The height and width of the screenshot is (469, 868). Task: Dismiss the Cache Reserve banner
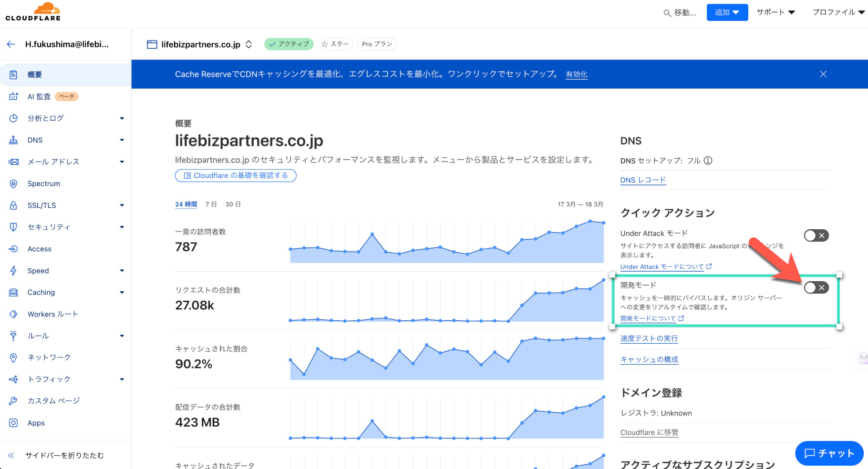click(823, 74)
